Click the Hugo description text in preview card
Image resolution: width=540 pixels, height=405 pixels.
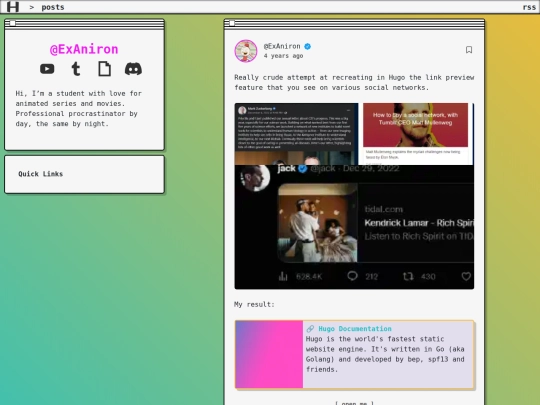[385, 354]
